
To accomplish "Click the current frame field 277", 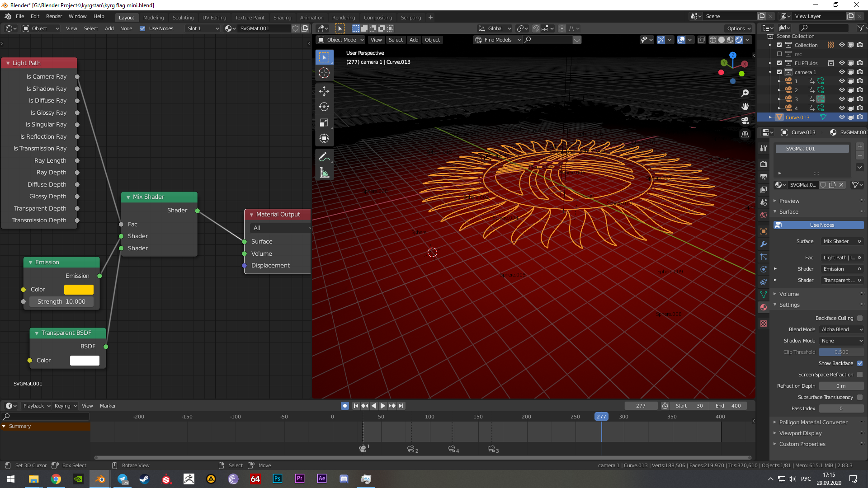I will click(641, 406).
